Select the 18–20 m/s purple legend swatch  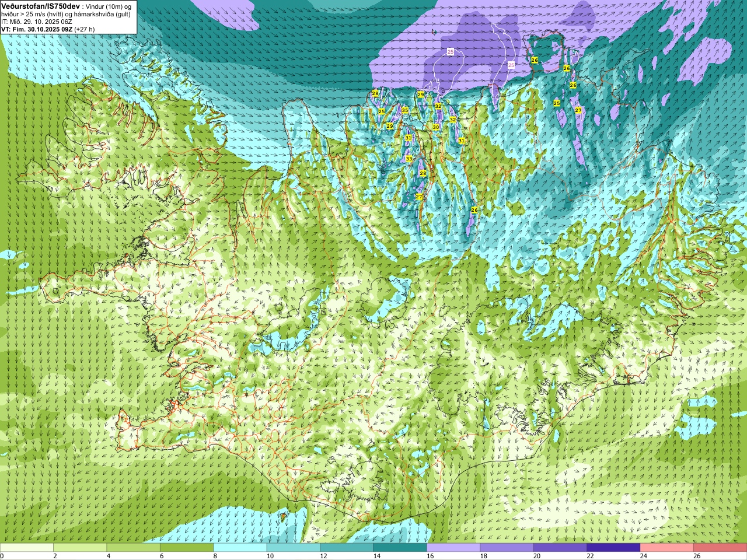pos(507,548)
